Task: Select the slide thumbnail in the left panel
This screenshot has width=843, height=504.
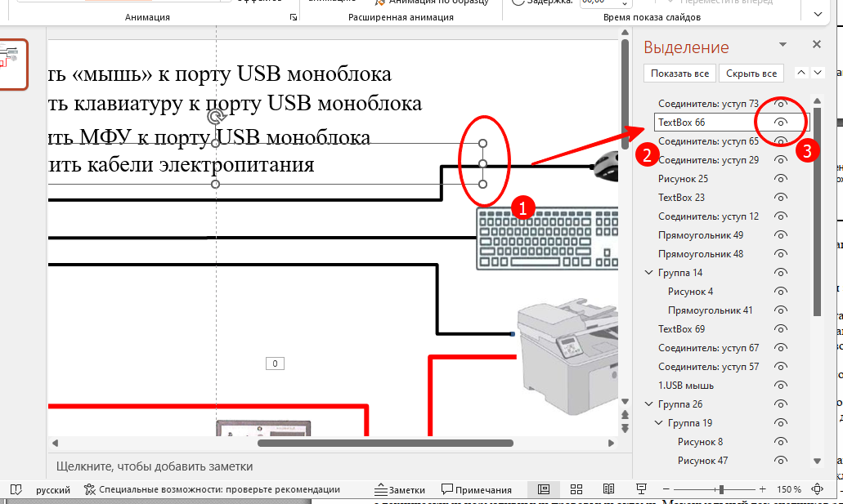Action: click(13, 64)
